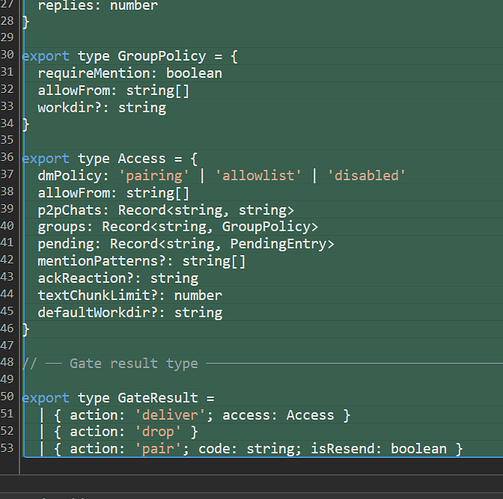
Task: Click line number 50 in the gutter
Action: (7, 397)
